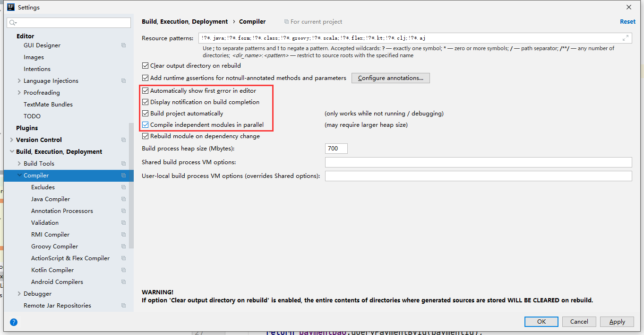
Task: Click the project-level icon beside Compiler
Action: (x=124, y=176)
